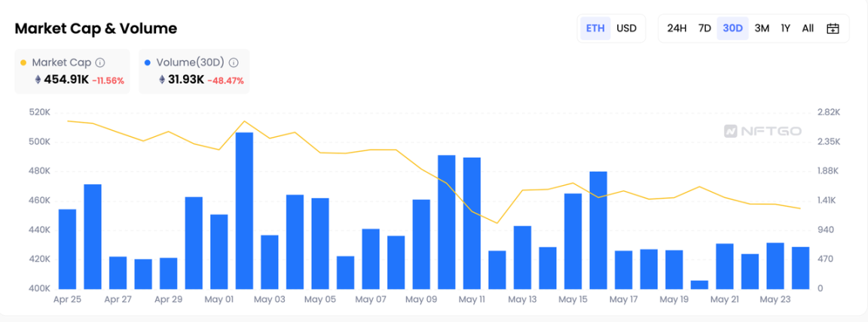Select the 7D time range
The width and height of the screenshot is (868, 322).
pos(704,29)
